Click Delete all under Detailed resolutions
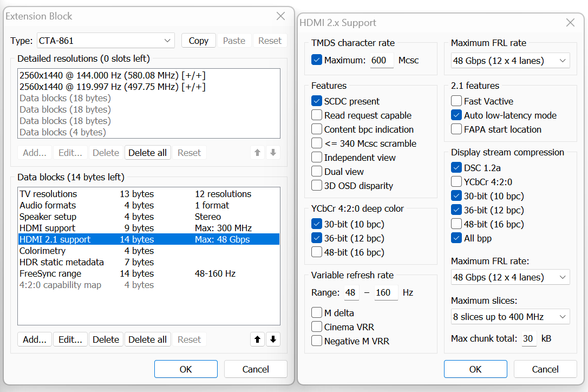588x392 pixels. (x=147, y=153)
